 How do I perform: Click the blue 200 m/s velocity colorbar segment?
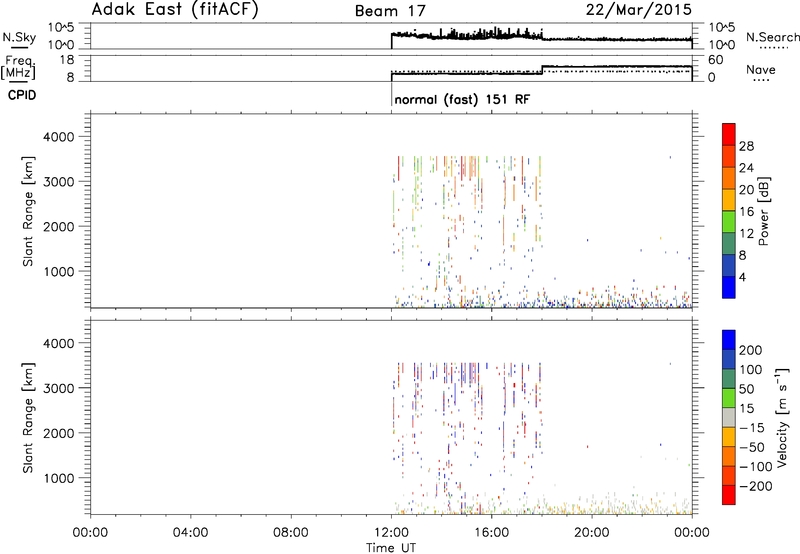(x=729, y=340)
